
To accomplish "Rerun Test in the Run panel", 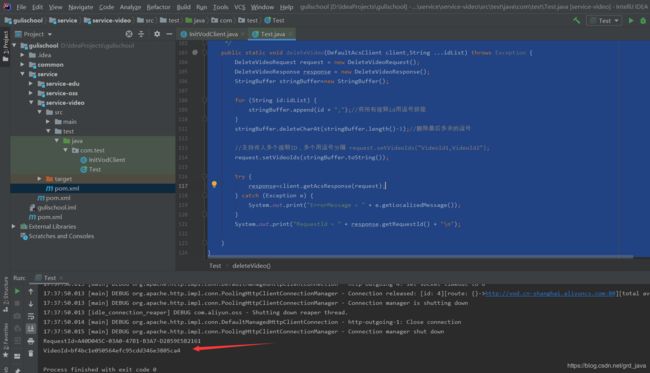I will pos(17,292).
